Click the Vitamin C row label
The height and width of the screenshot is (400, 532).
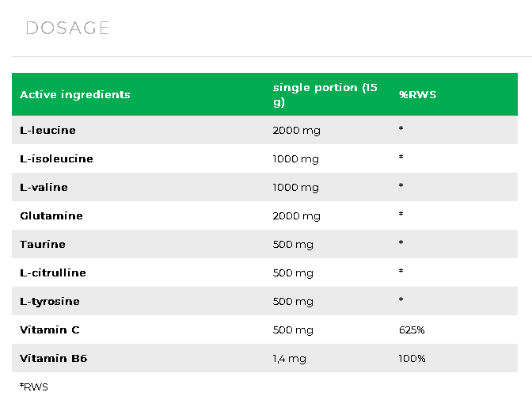49,330
